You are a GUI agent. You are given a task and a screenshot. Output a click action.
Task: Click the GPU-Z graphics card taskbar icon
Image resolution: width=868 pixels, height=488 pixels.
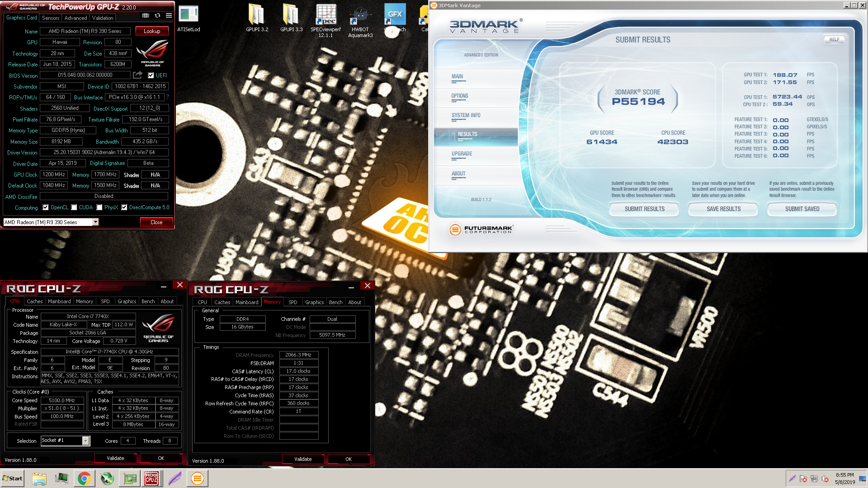(130, 479)
